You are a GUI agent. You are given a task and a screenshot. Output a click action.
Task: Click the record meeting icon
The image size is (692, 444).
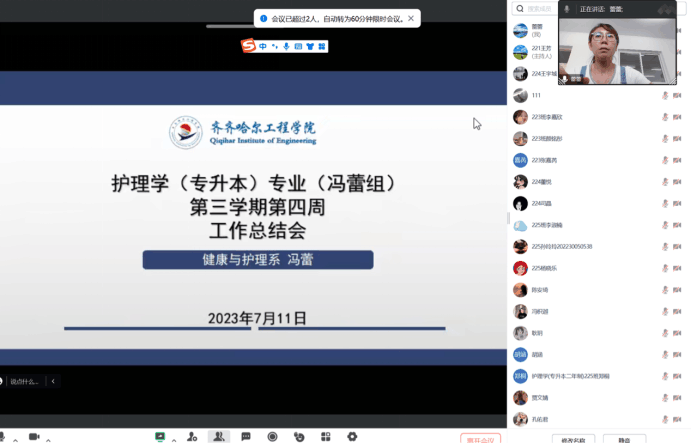[272, 437]
